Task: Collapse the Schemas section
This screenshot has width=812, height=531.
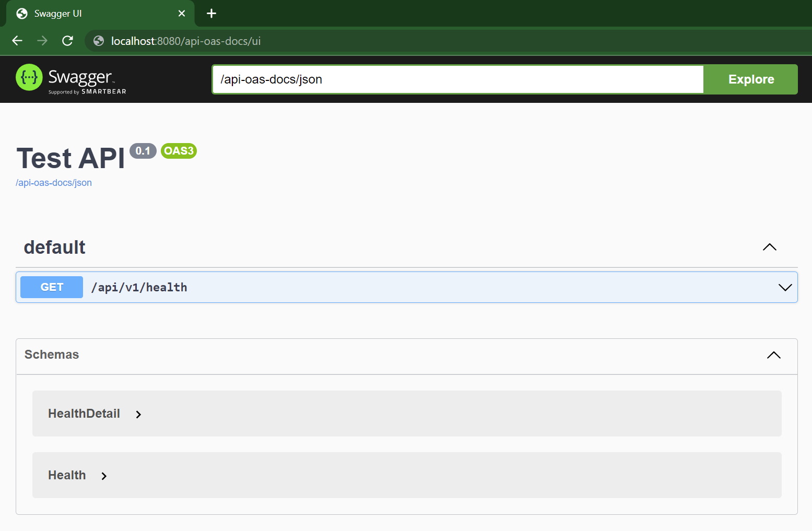Action: [x=774, y=355]
